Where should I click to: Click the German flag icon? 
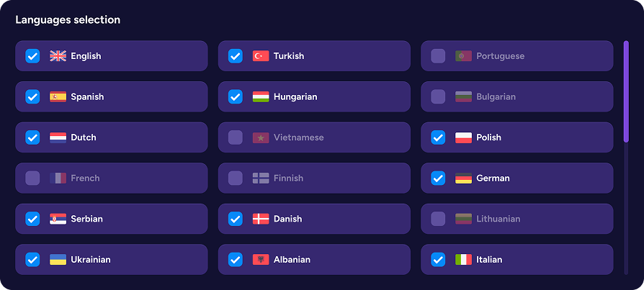463,178
